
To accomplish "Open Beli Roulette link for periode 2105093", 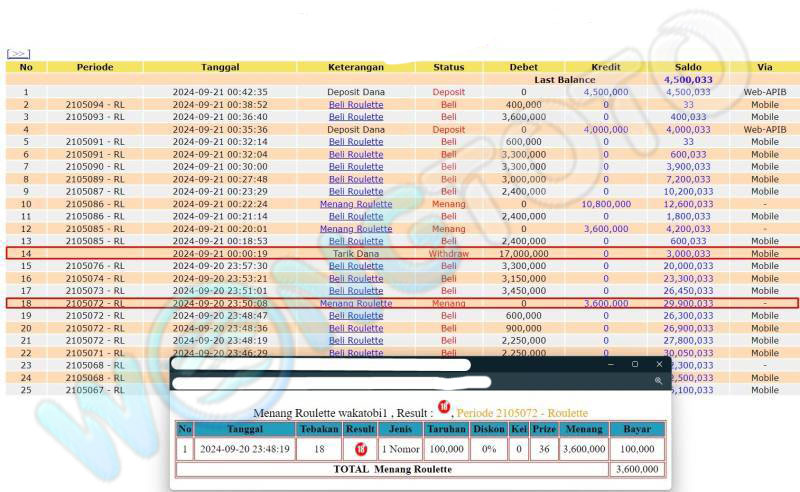I will point(356,117).
